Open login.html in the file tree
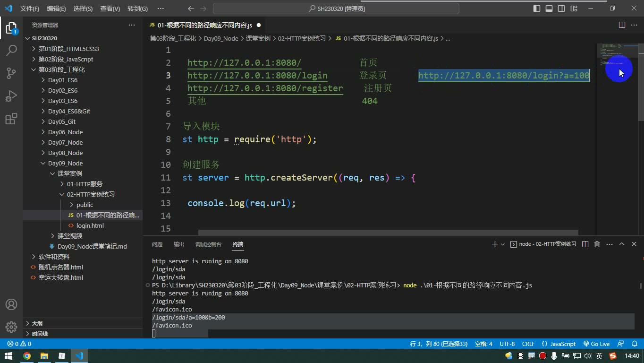The width and height of the screenshot is (644, 363). click(90, 225)
